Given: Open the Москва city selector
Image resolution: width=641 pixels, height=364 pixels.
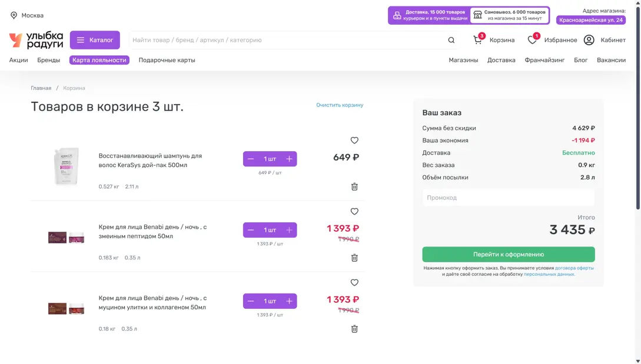Looking at the screenshot, I should tap(26, 15).
